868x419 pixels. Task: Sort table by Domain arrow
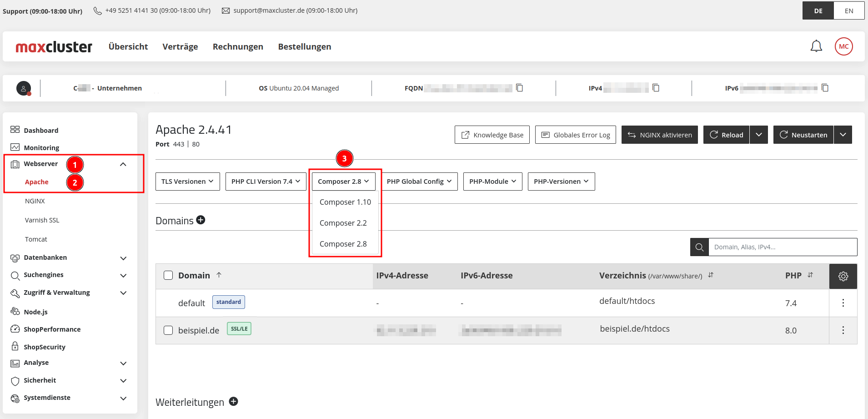click(219, 275)
